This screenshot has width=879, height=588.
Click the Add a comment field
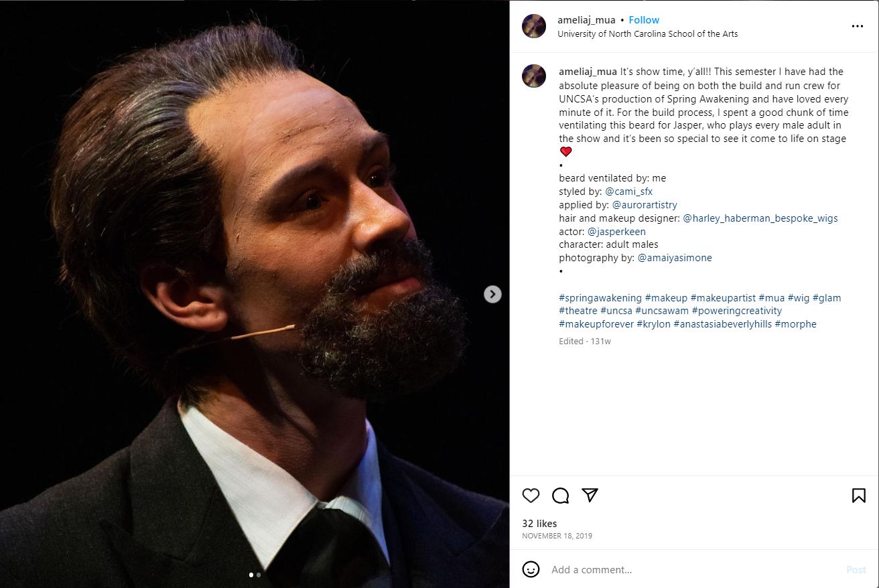(690, 570)
